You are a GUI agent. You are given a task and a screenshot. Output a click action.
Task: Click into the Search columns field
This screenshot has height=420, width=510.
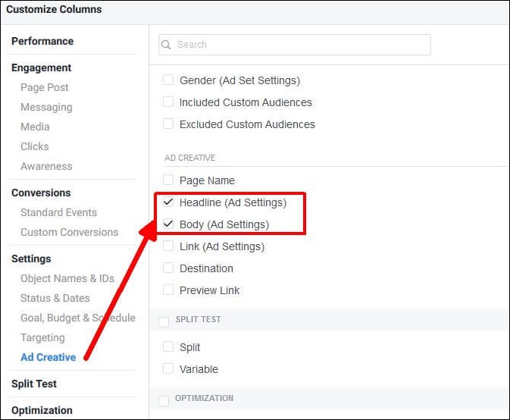[x=295, y=45]
